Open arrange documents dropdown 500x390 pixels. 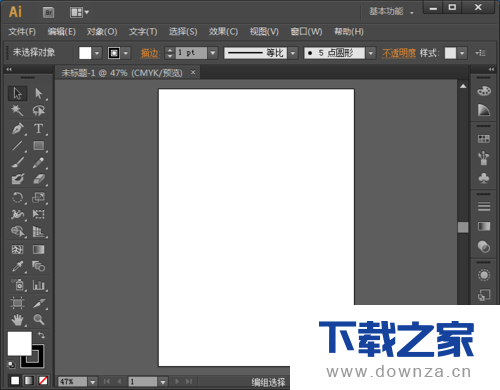click(79, 13)
